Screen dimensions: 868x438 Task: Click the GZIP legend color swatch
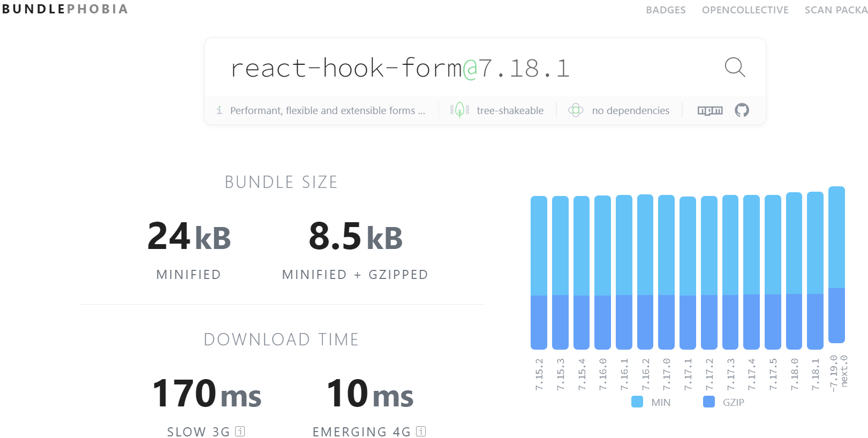[709, 402]
